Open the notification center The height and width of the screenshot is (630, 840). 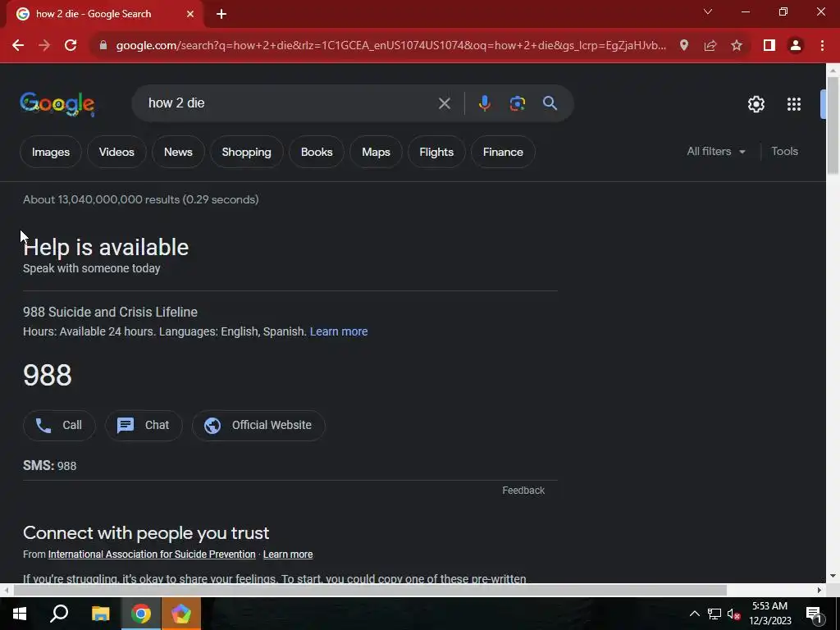coord(814,614)
